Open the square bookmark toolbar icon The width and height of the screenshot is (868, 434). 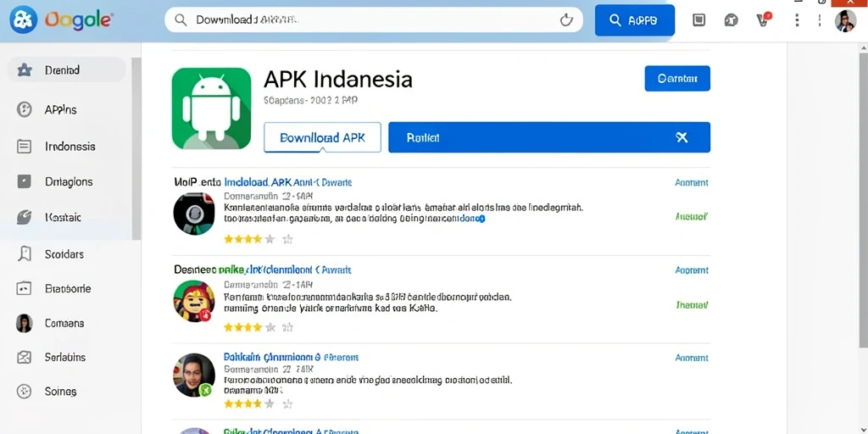[x=699, y=20]
